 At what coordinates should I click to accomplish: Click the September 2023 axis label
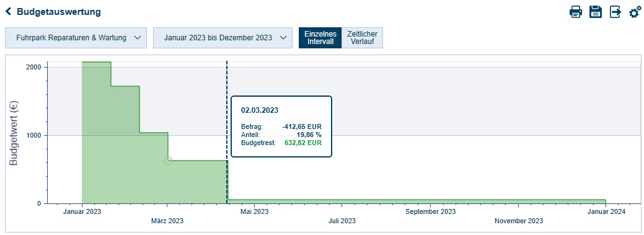(430, 211)
